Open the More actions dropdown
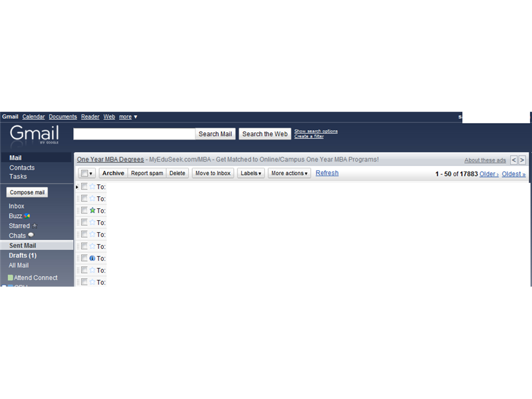532x399 pixels. (289, 173)
